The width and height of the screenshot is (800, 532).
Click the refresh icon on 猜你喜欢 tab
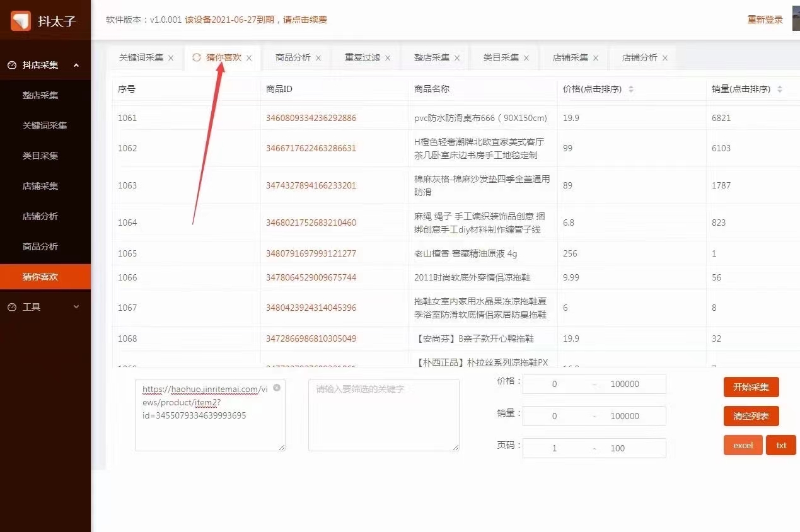click(x=196, y=57)
